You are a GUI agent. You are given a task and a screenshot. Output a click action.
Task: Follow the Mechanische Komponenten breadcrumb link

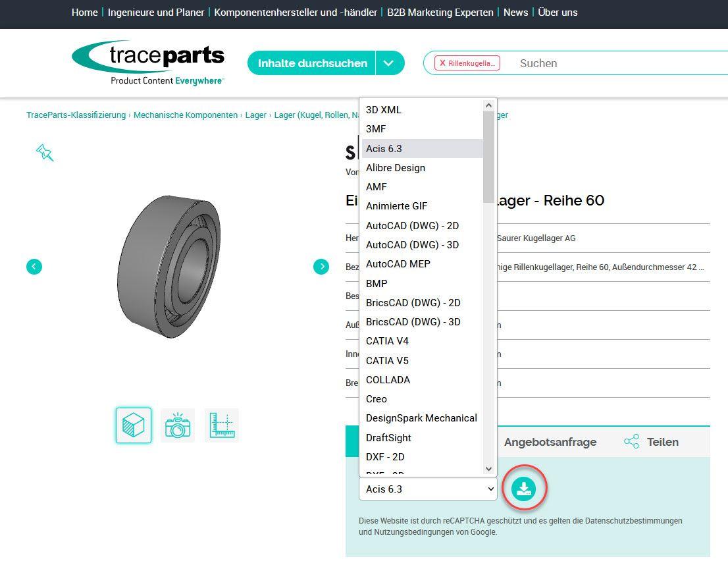(x=185, y=115)
